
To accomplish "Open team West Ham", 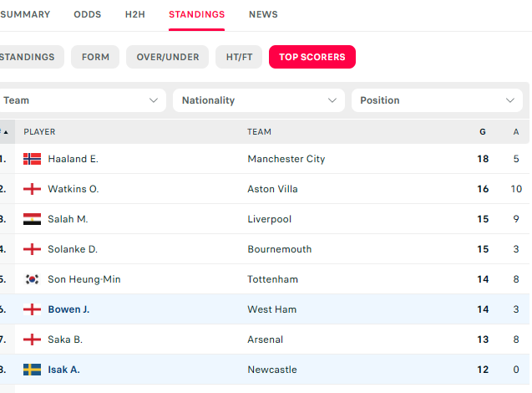I will [x=272, y=309].
